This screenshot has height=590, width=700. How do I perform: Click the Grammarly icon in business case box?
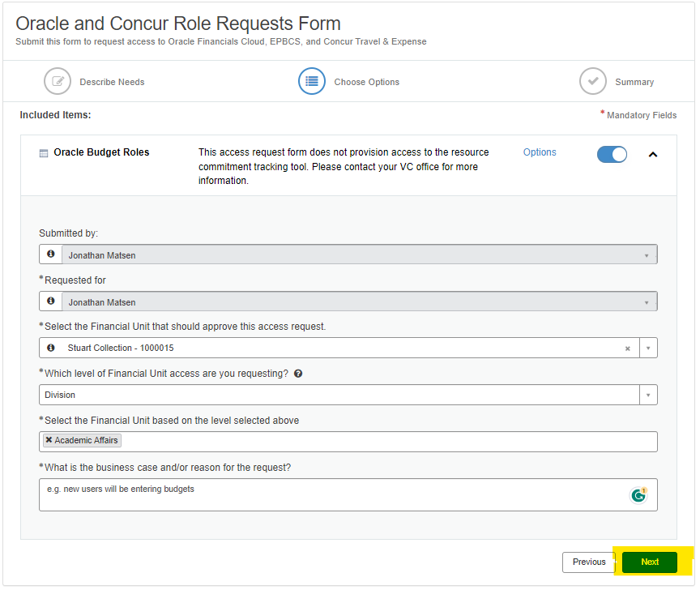638,494
